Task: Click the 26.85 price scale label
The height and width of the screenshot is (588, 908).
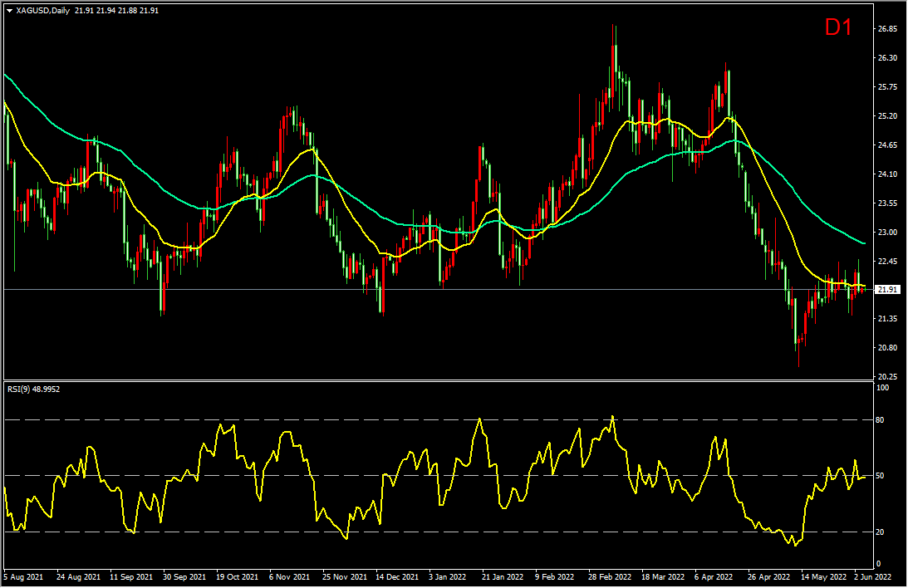Action: (888, 29)
